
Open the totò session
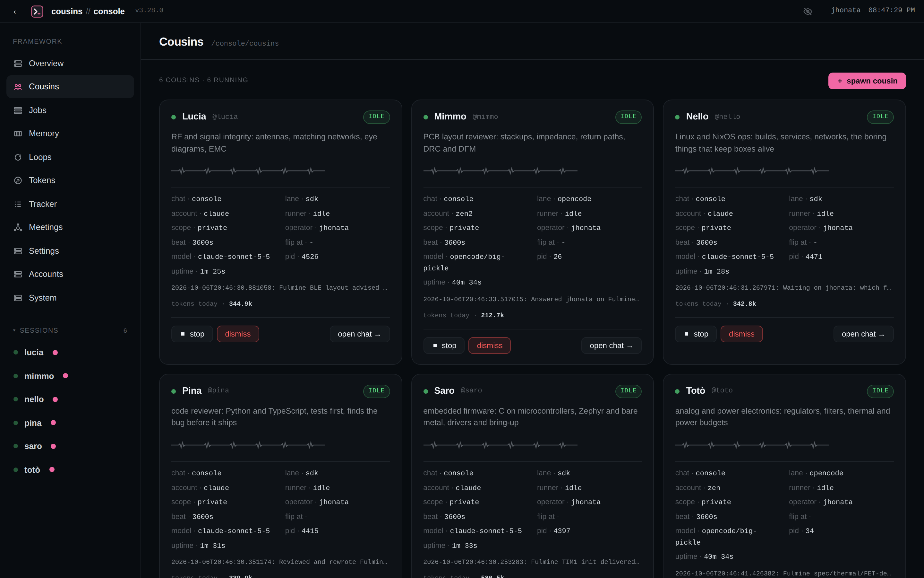[70, 470]
